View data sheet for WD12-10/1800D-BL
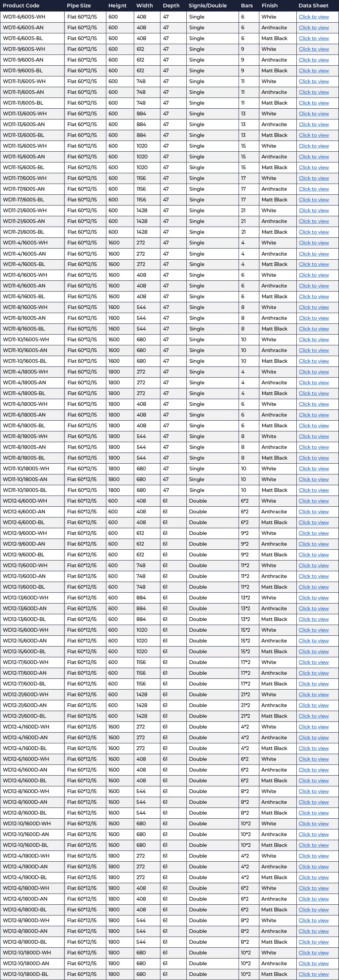Image resolution: width=339 pixels, height=980 pixels. (x=313, y=974)
